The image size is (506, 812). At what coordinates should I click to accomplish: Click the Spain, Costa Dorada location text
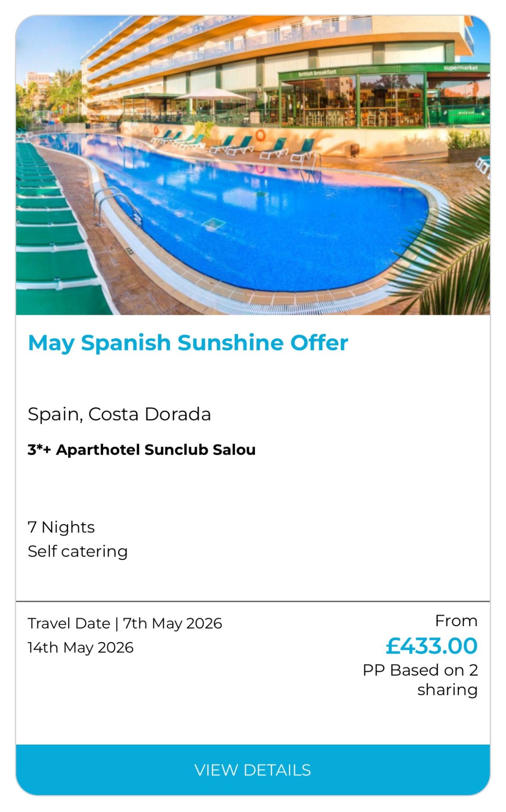pyautogui.click(x=119, y=414)
